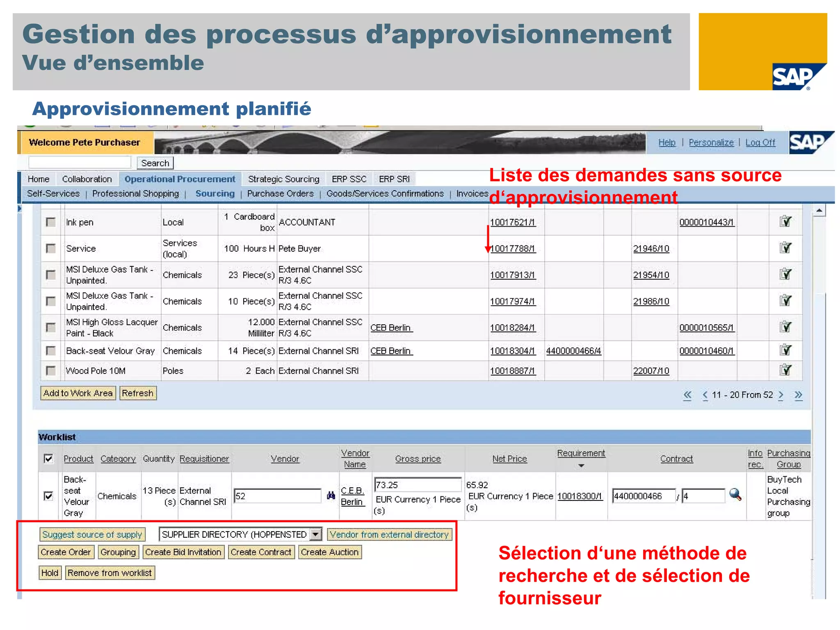
Task: Click Create Bid Invitation button
Action: pos(183,552)
